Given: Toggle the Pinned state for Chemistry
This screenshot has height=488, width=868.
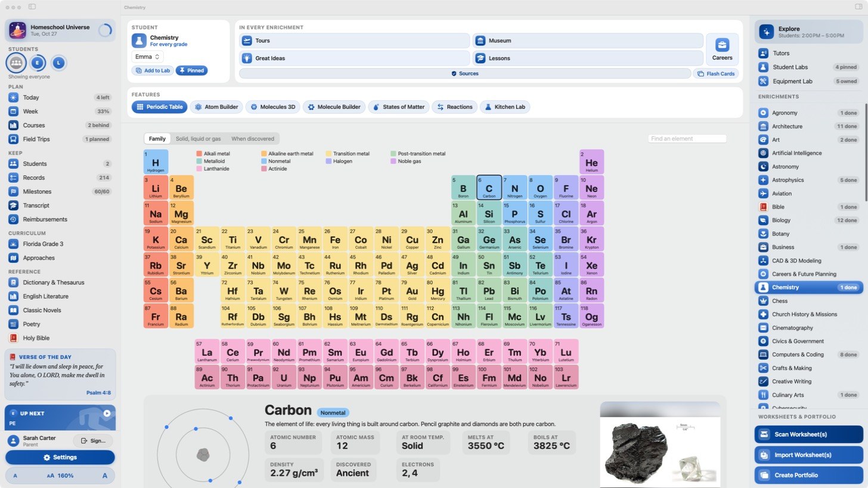Looking at the screenshot, I should click(191, 70).
